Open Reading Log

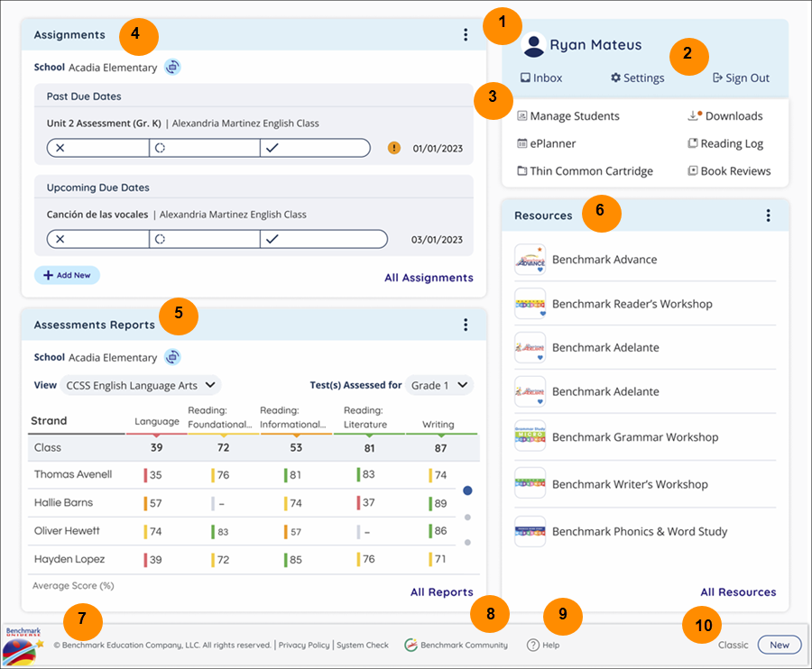click(725, 143)
